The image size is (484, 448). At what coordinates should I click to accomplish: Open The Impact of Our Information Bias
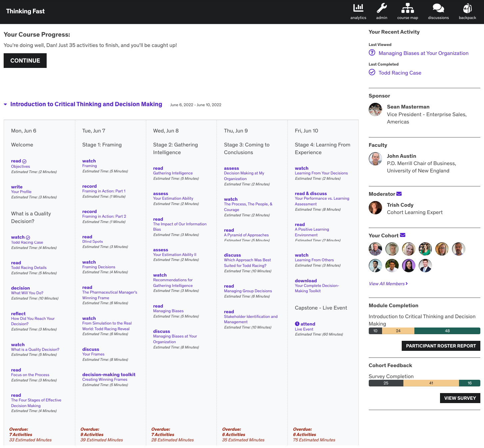[x=180, y=227]
